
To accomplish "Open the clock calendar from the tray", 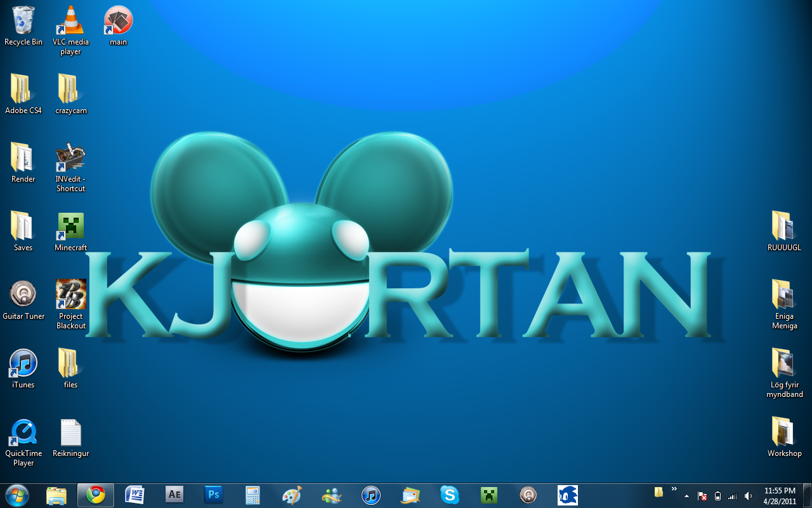I will (779, 495).
